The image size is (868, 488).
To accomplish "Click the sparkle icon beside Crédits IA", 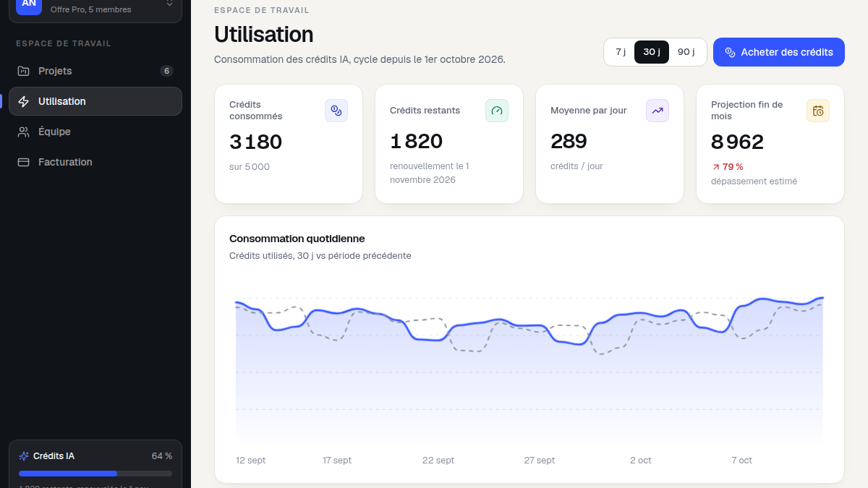I will click(24, 456).
